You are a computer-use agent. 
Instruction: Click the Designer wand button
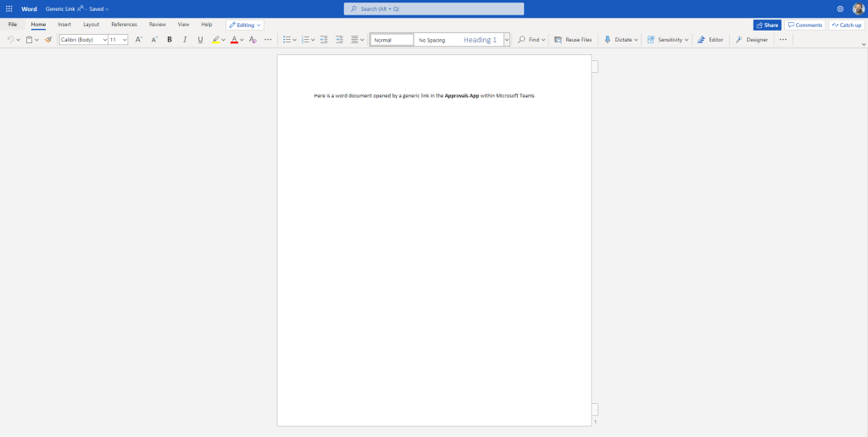click(x=752, y=40)
